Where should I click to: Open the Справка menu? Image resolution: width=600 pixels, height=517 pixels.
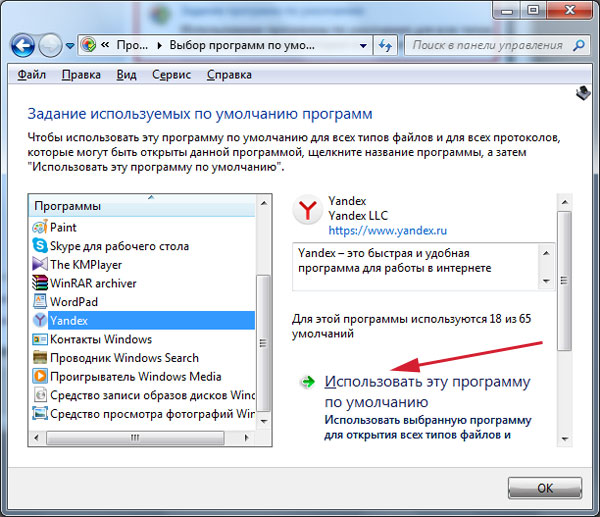click(x=229, y=75)
